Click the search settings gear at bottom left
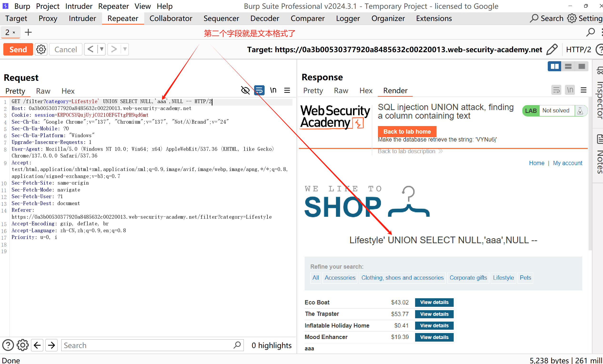 (x=23, y=345)
